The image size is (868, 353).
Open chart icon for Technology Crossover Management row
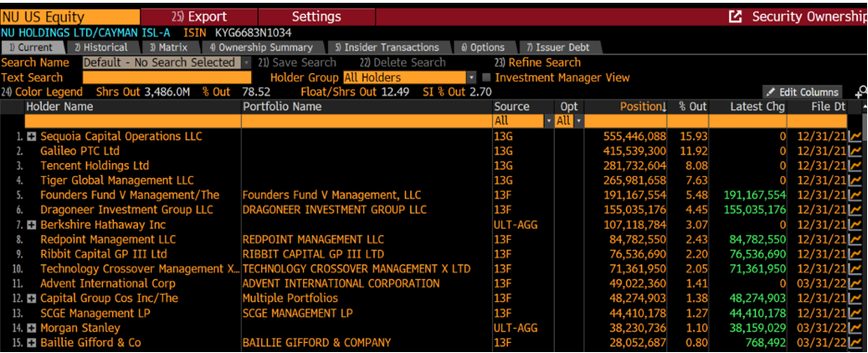[x=855, y=269]
